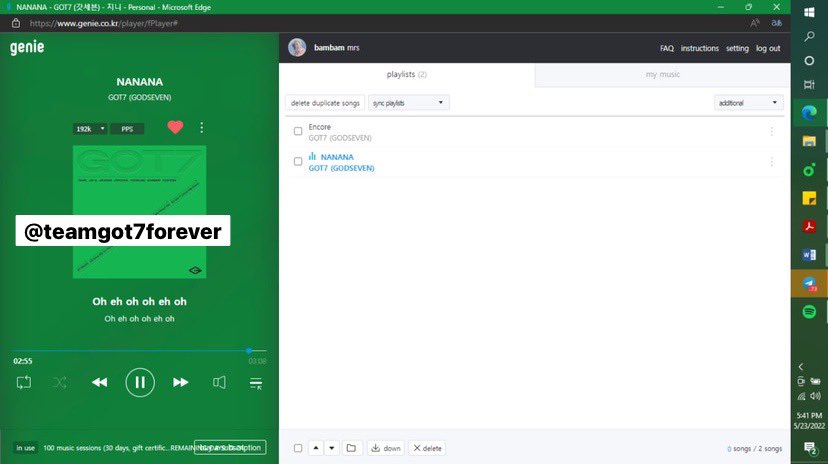Click the browser address bar URL
828x464 pixels.
104,23
